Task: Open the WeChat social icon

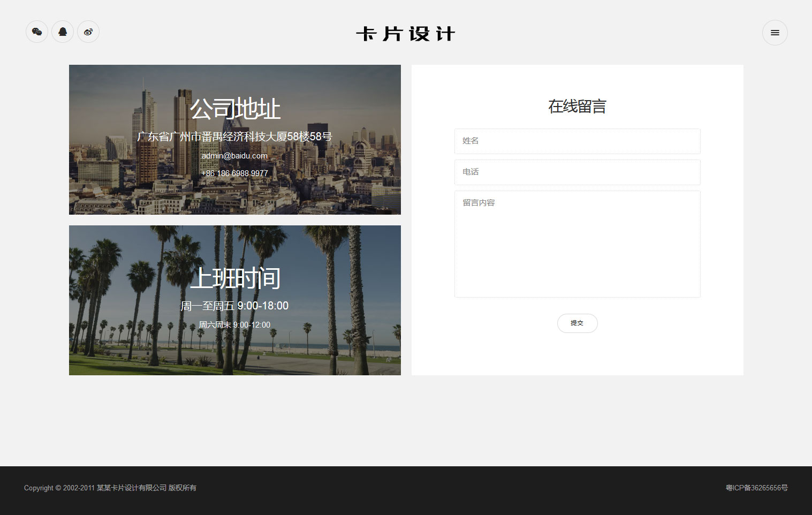Action: (37, 32)
